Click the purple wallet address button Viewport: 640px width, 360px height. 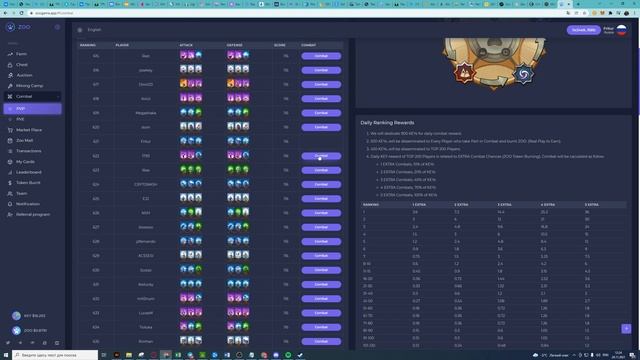click(583, 30)
